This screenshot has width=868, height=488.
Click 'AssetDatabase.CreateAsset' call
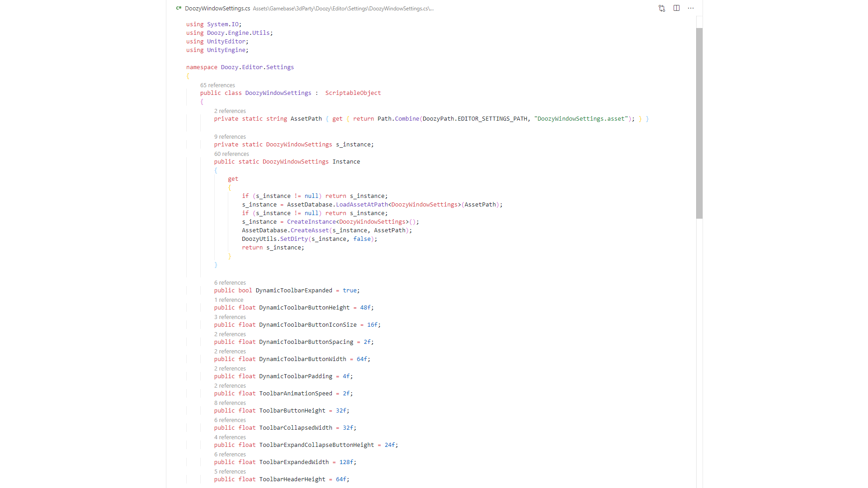(x=285, y=230)
